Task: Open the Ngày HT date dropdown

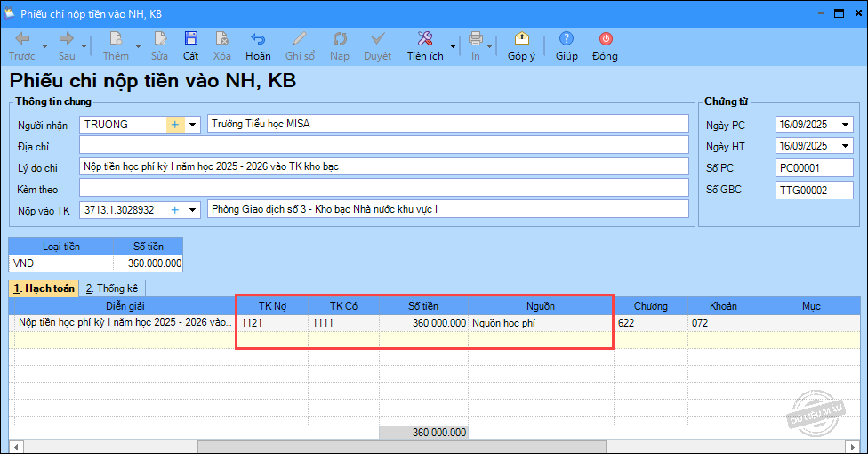Action: click(x=845, y=146)
